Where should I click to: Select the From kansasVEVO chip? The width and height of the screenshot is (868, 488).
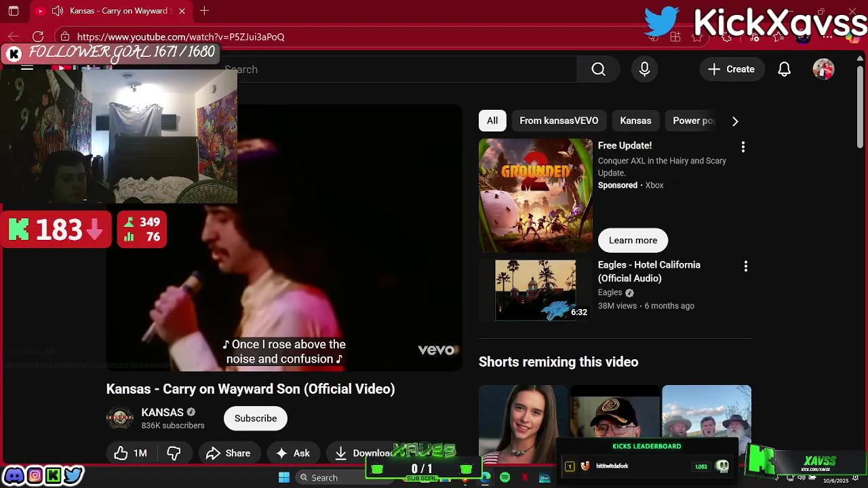559,121
